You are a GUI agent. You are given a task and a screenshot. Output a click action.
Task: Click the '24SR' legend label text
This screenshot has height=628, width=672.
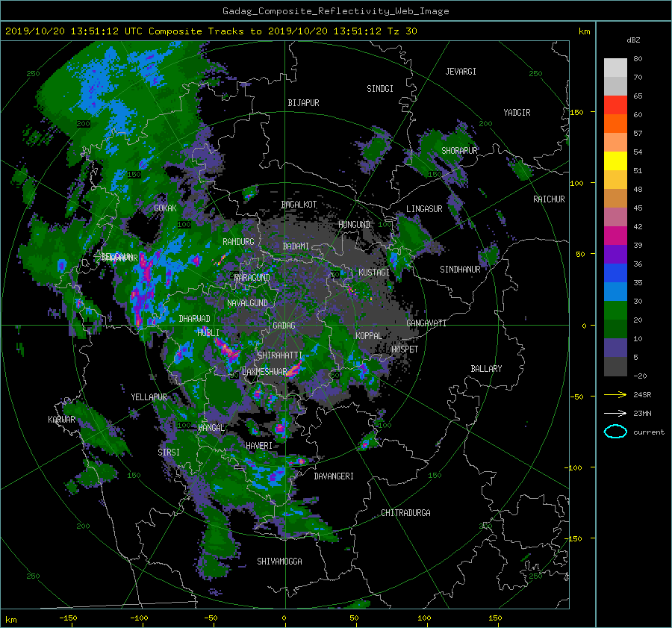coord(642,395)
